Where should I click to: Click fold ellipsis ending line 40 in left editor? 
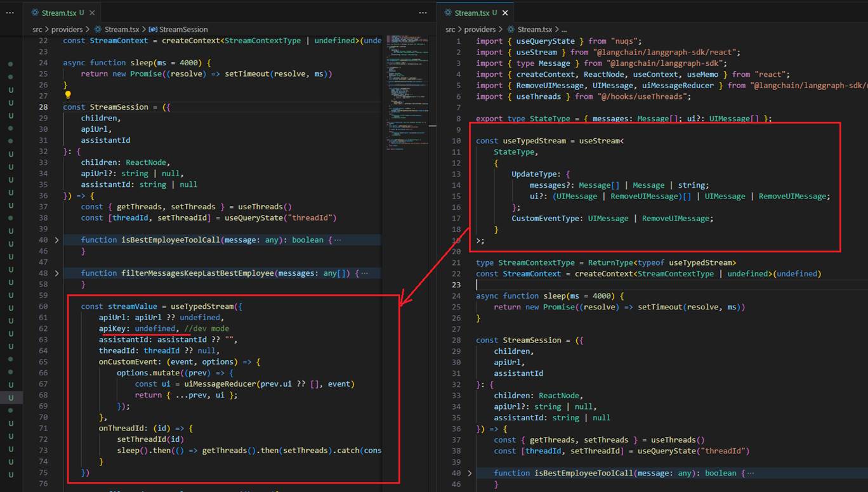point(337,240)
